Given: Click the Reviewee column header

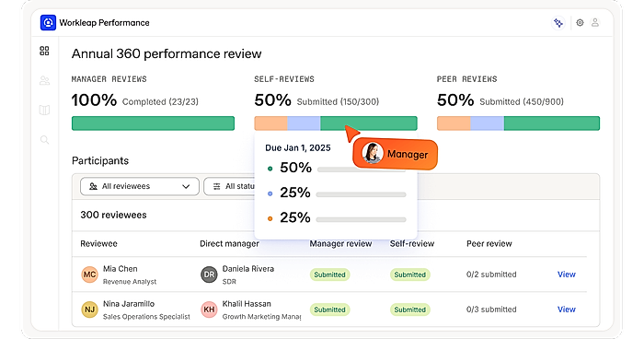Looking at the screenshot, I should tap(99, 243).
